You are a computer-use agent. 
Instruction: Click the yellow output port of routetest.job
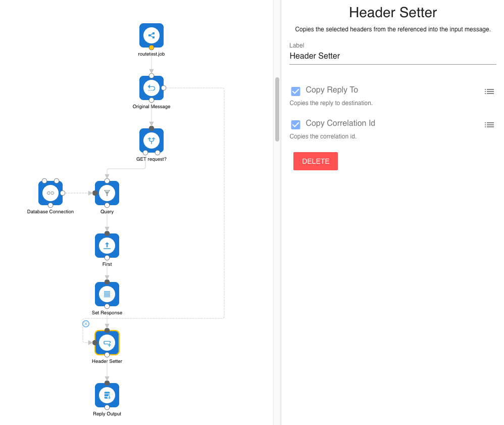coord(152,48)
